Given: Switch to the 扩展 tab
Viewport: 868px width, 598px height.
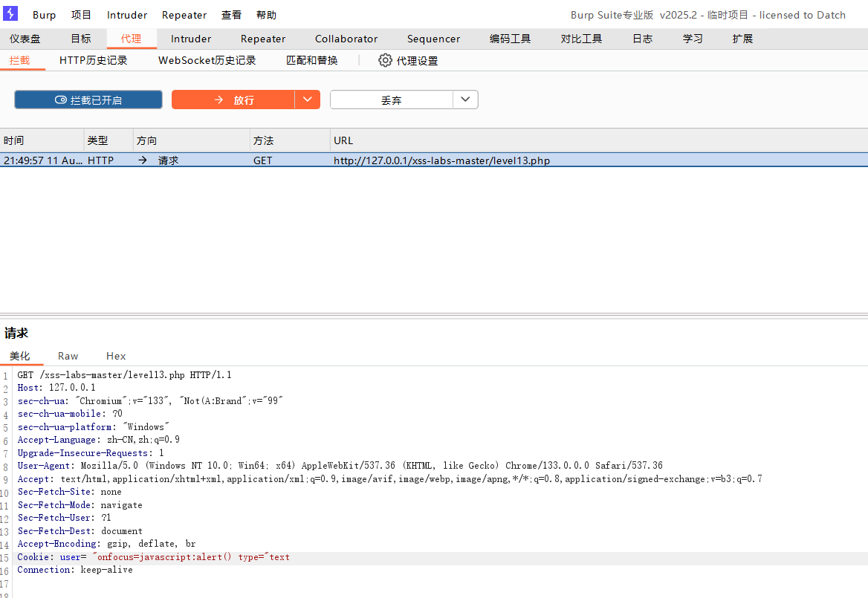Looking at the screenshot, I should (742, 39).
